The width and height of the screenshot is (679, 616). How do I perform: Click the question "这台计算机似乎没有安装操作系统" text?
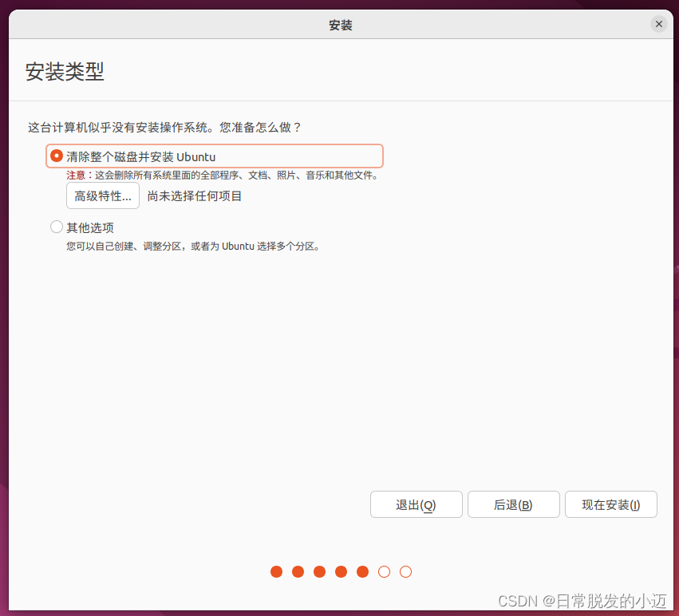coord(164,128)
